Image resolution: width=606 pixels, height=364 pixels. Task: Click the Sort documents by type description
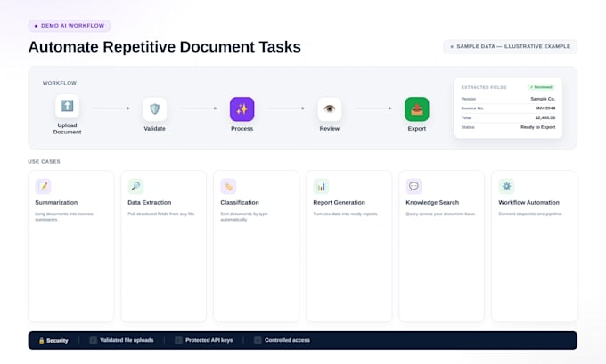[x=244, y=216]
